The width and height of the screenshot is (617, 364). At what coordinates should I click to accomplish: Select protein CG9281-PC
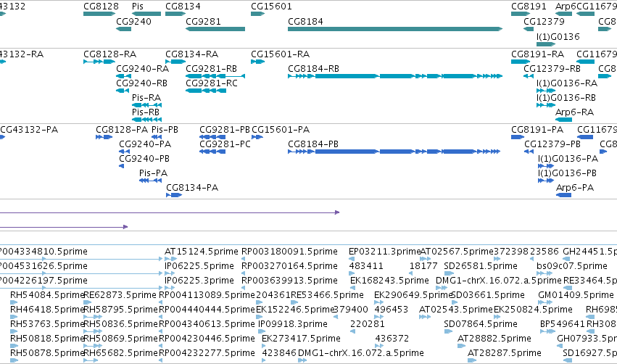[225, 144]
